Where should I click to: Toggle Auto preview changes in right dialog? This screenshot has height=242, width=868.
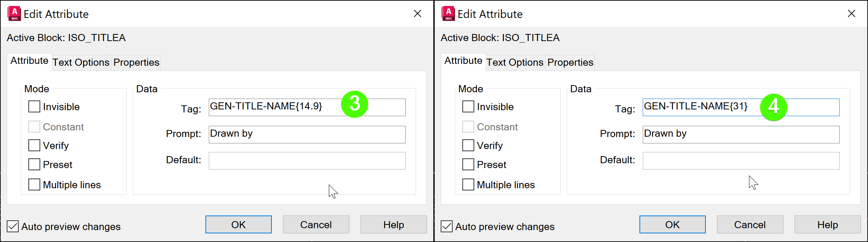[x=447, y=226]
